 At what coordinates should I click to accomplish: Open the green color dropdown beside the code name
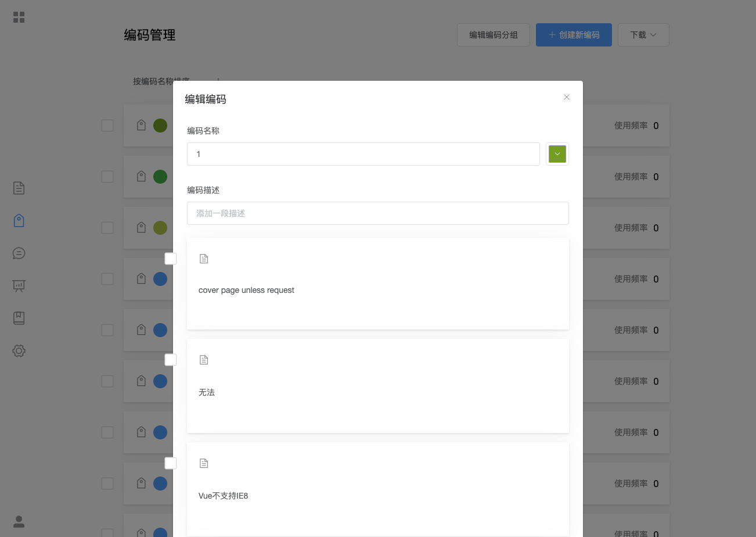(557, 154)
